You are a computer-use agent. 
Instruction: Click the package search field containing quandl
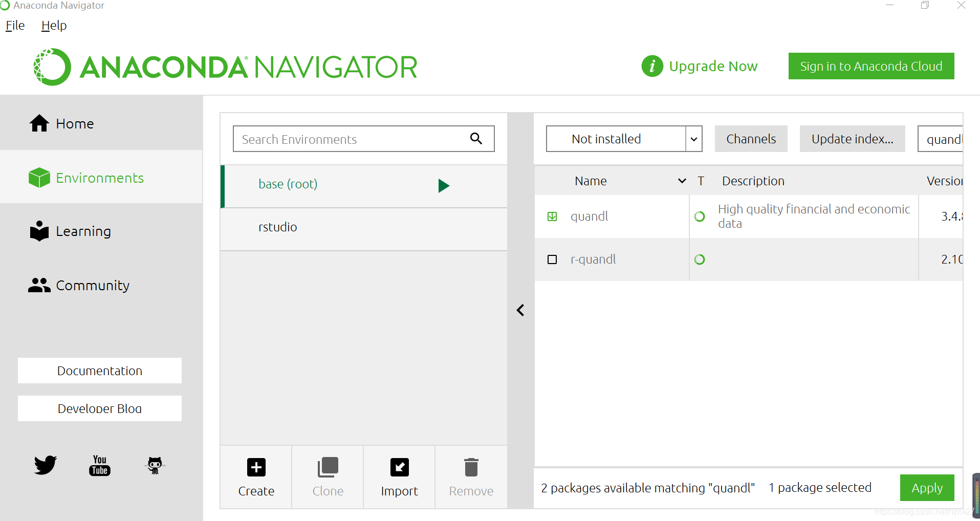pos(941,139)
